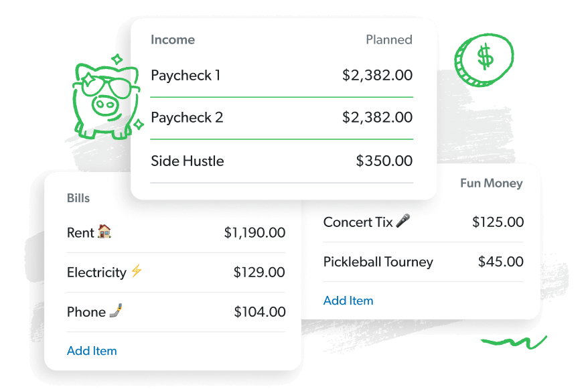Viewport: 588px width, 389px height.
Task: Click the $125.00 amount for Concert Tix
Action: coord(498,222)
